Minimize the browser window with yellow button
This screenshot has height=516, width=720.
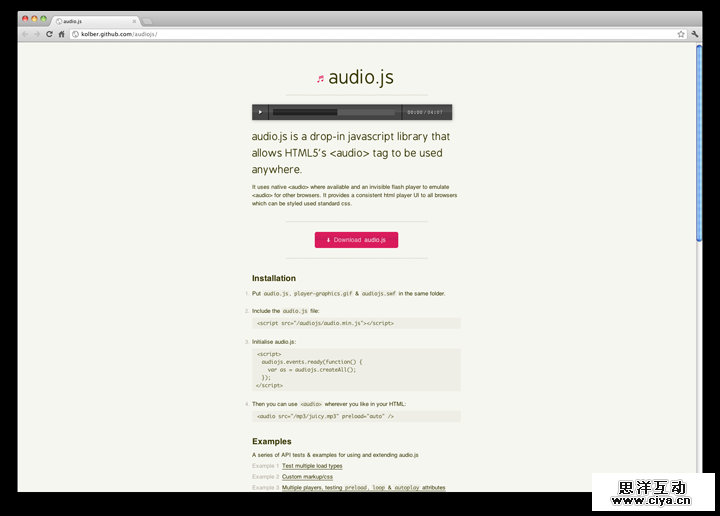click(34, 19)
